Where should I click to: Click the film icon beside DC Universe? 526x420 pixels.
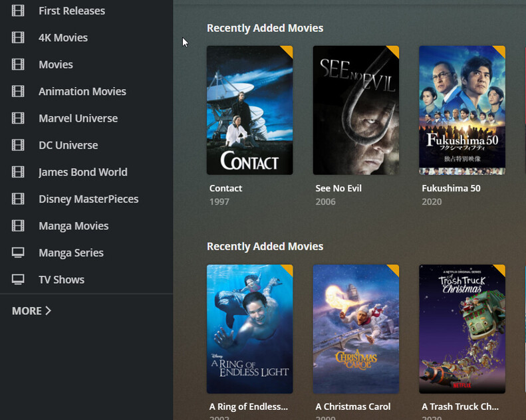18,145
